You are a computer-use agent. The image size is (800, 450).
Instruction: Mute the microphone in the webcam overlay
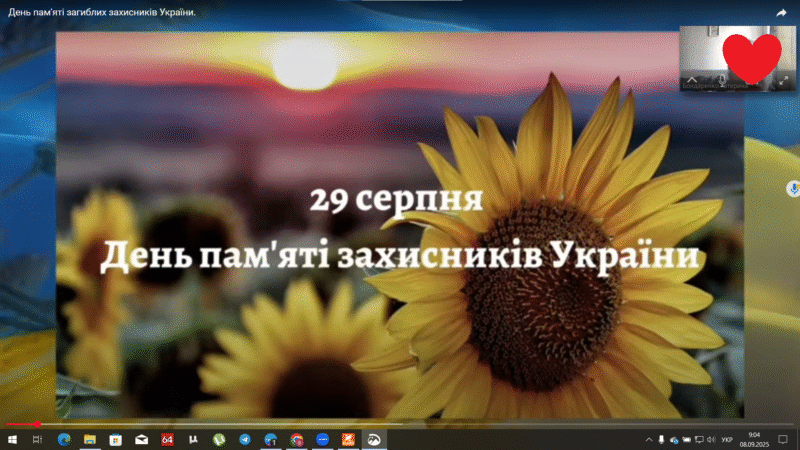pyautogui.click(x=722, y=78)
